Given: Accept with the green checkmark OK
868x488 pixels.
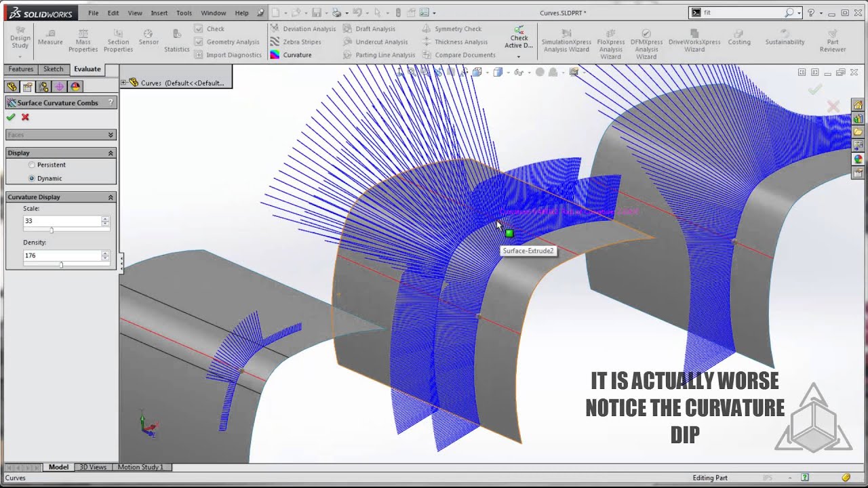Looking at the screenshot, I should (11, 117).
